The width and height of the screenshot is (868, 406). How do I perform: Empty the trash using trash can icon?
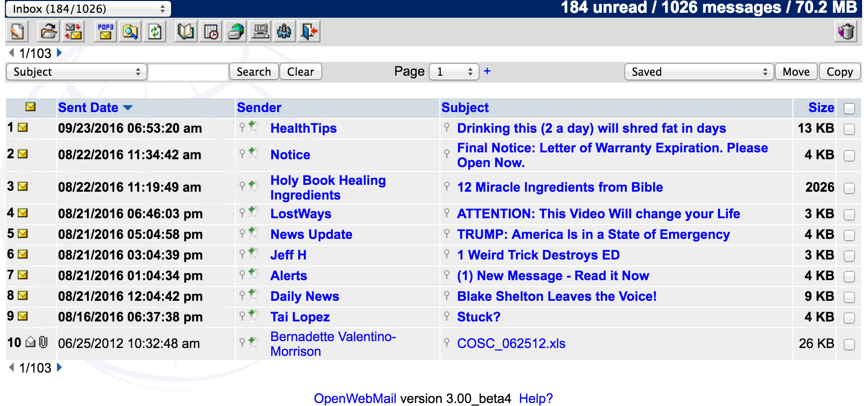(x=846, y=32)
